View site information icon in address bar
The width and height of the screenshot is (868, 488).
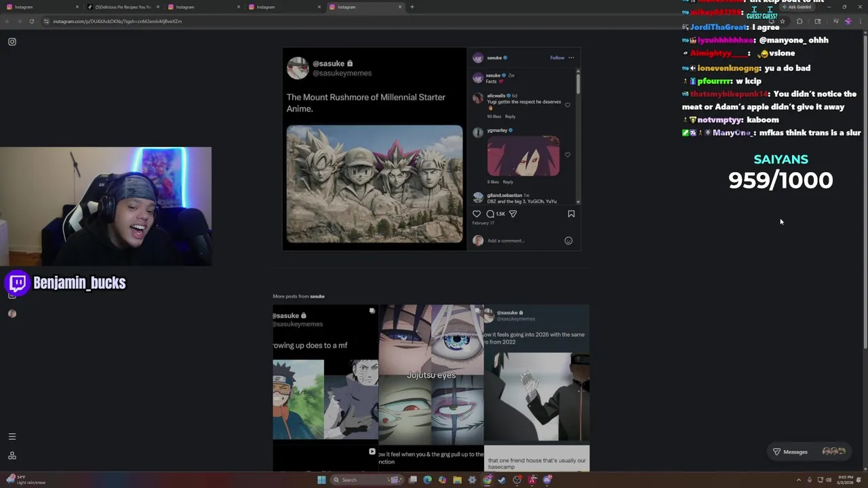46,21
